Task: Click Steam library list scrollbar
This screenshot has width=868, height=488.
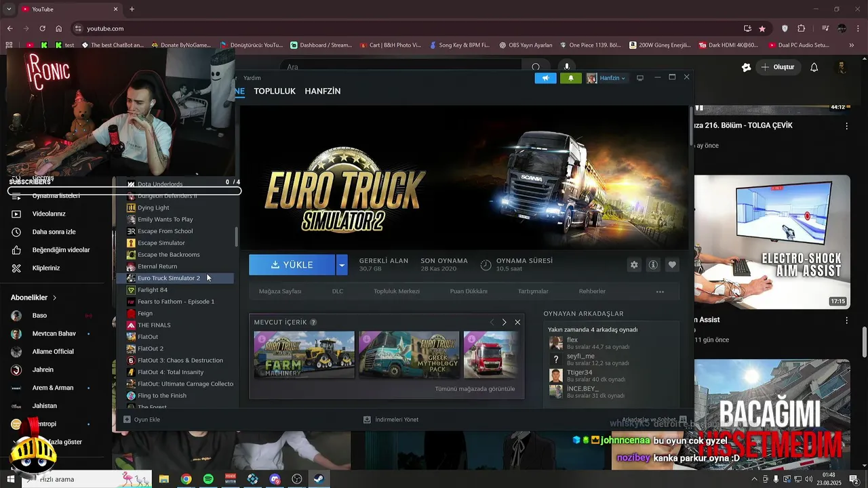Action: point(236,237)
